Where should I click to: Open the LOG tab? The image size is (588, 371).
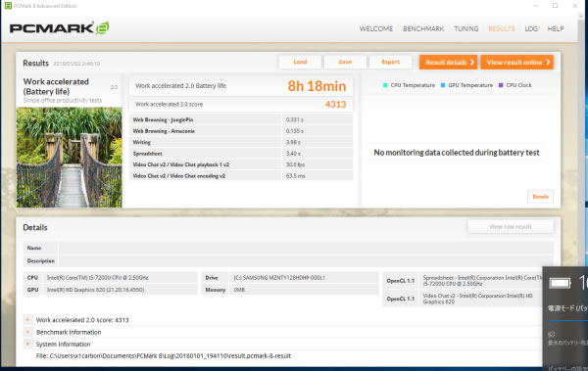coord(531,28)
